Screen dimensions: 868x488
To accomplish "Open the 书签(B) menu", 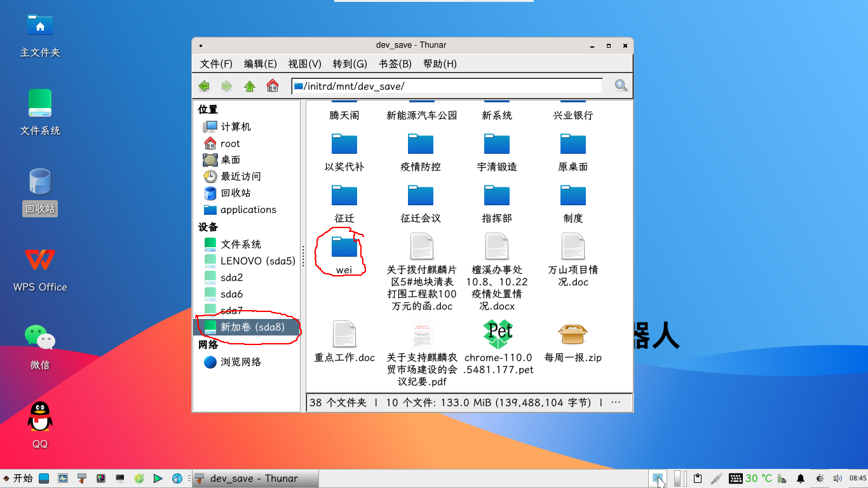I will [x=395, y=64].
